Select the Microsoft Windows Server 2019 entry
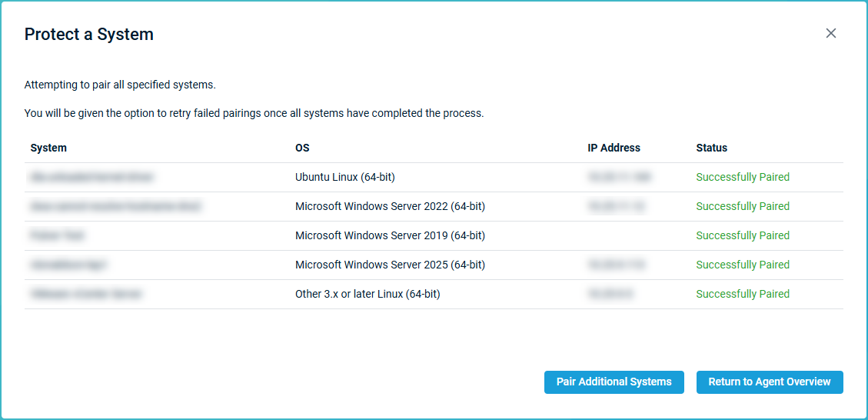868x420 pixels. pos(390,235)
